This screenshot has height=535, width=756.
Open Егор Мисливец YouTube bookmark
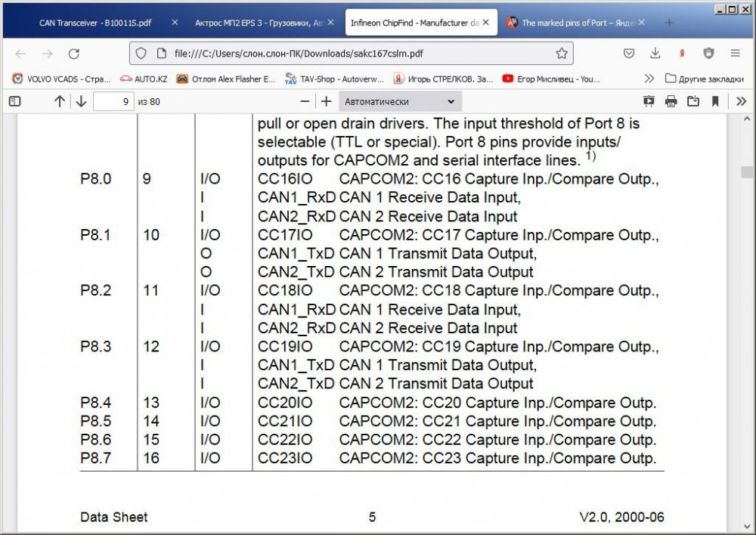tap(551, 79)
